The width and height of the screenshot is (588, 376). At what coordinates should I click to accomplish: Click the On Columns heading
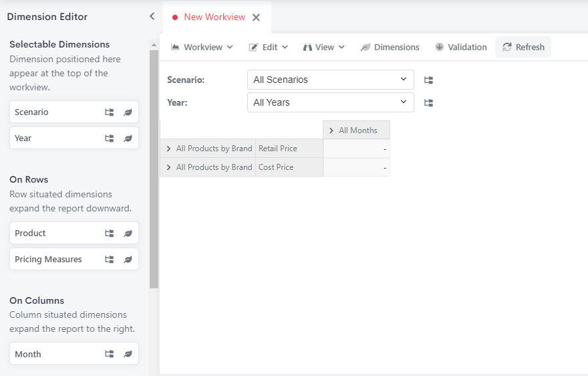37,300
